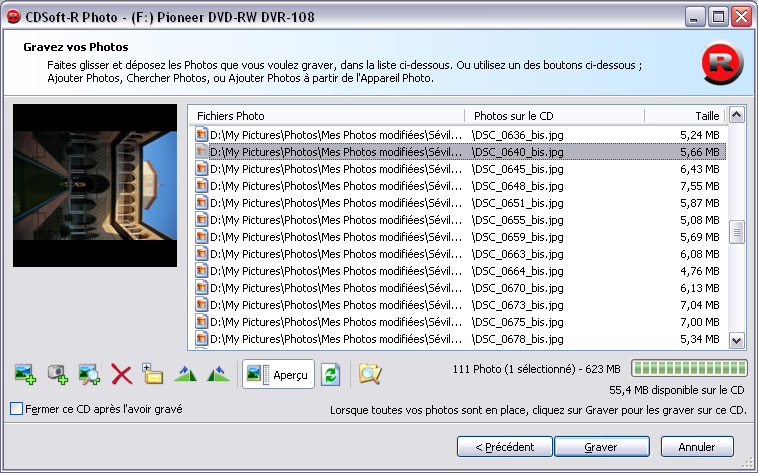Add photos from camera icon
Image resolution: width=758 pixels, height=473 pixels.
click(58, 374)
